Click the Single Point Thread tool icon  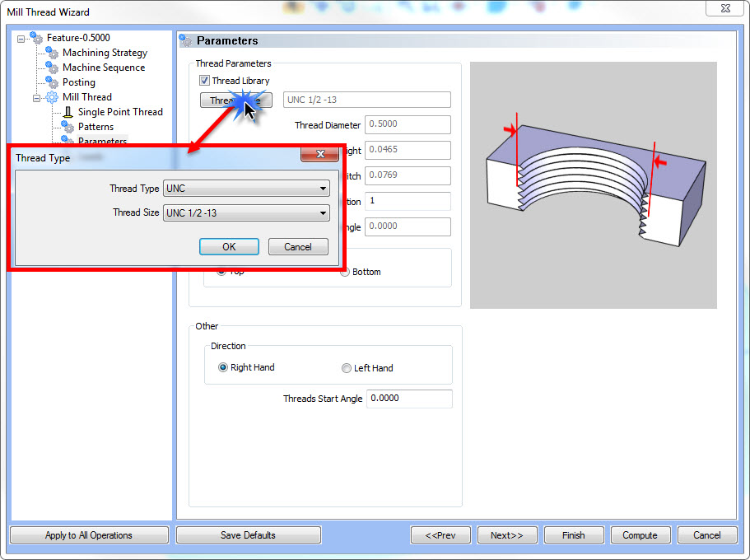68,112
